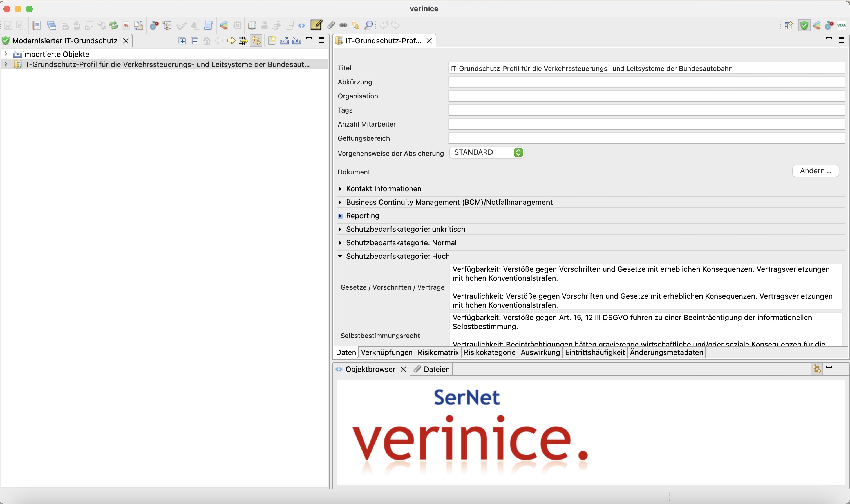Click the Open Perspective icon at top right

(788, 25)
